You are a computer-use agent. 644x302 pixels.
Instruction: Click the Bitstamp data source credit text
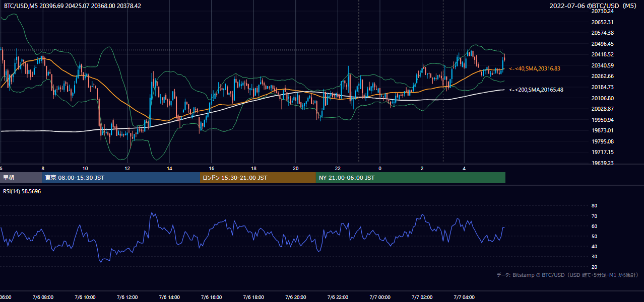[x=568, y=275]
